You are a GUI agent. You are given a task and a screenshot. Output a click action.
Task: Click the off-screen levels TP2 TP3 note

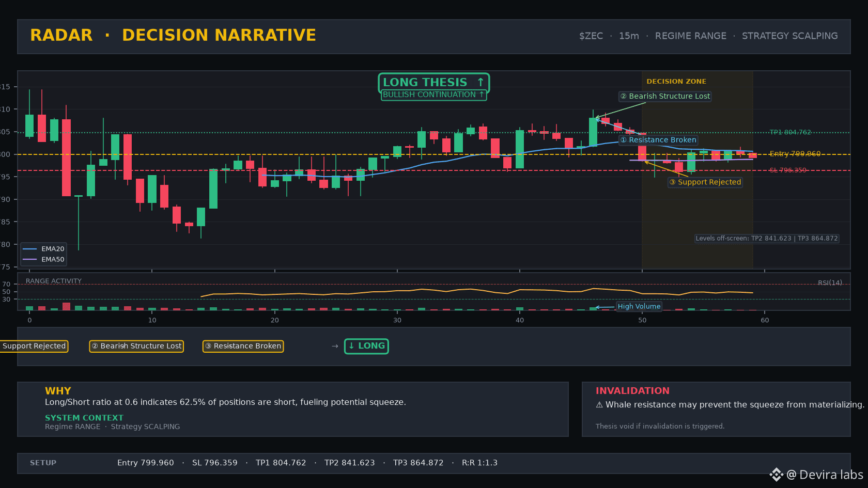click(767, 239)
